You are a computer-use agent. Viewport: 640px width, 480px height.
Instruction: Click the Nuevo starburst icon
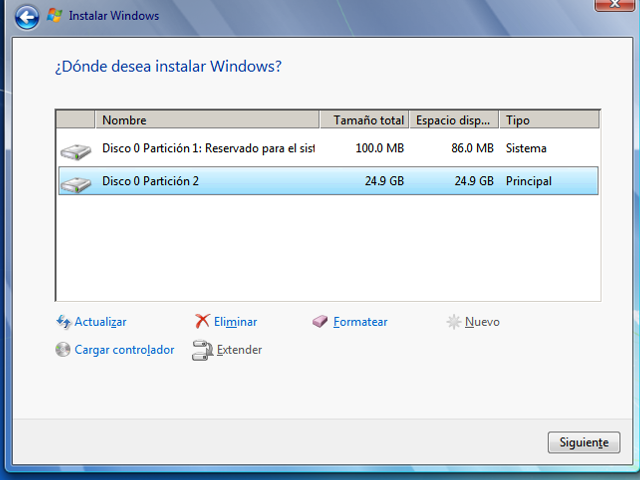tap(454, 322)
